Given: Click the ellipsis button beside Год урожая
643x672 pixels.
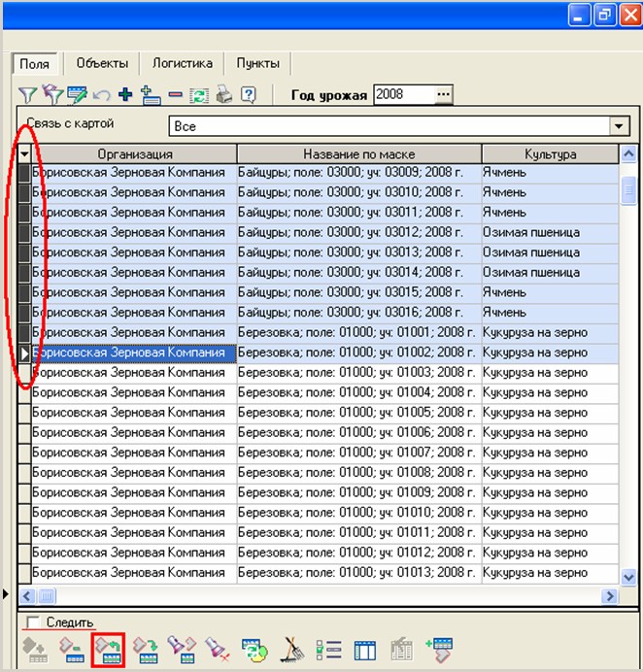Looking at the screenshot, I should (x=443, y=94).
